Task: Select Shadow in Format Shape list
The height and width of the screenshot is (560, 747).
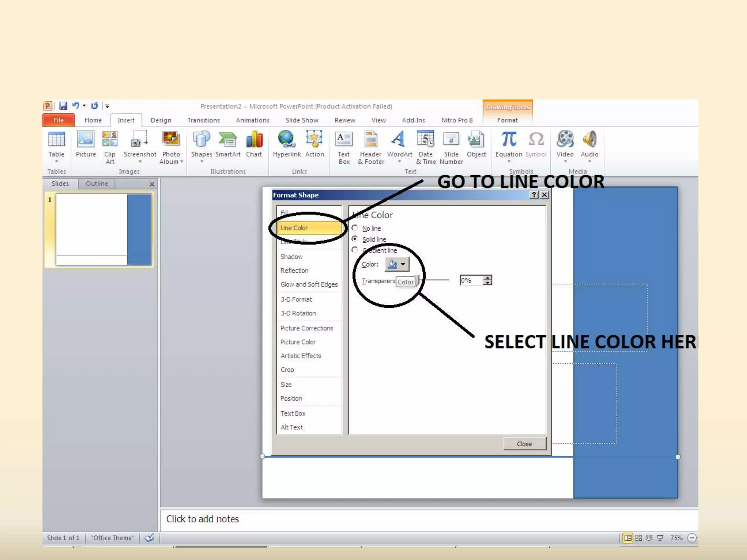Action: pos(291,257)
